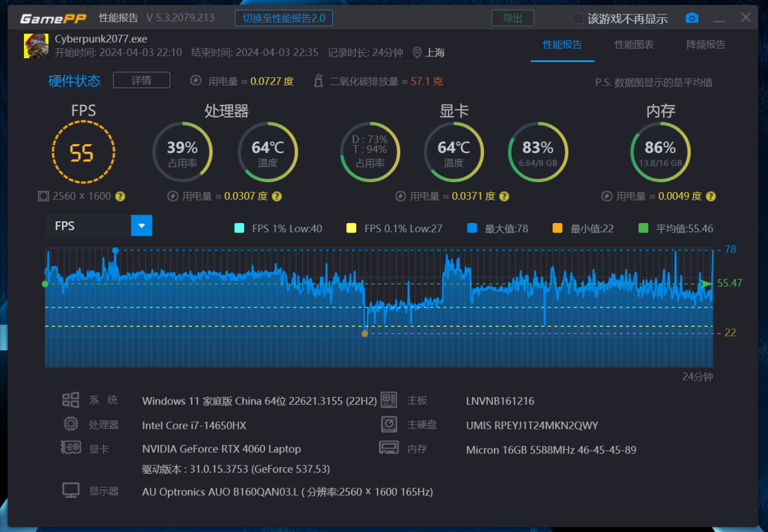Click the CO2 emission icon beside 二氧化碳排放量
768x532 pixels.
pyautogui.click(x=319, y=81)
